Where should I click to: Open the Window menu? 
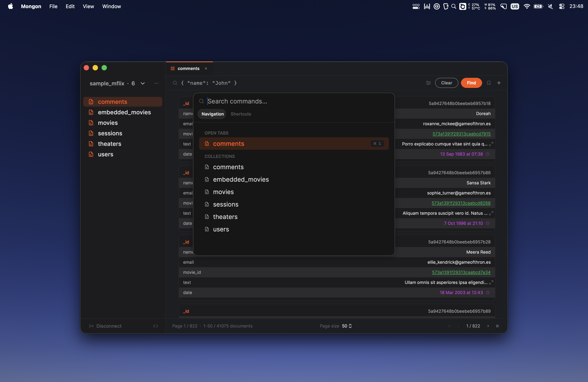[111, 6]
